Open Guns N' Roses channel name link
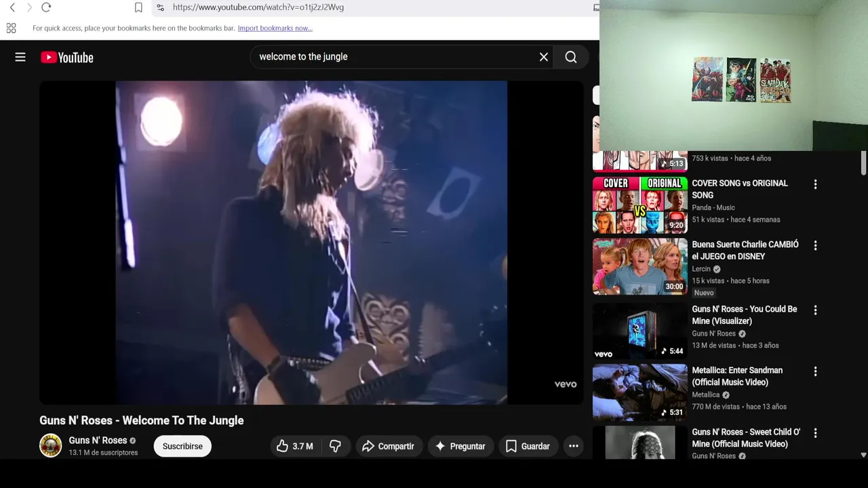The height and width of the screenshot is (488, 868). point(98,441)
